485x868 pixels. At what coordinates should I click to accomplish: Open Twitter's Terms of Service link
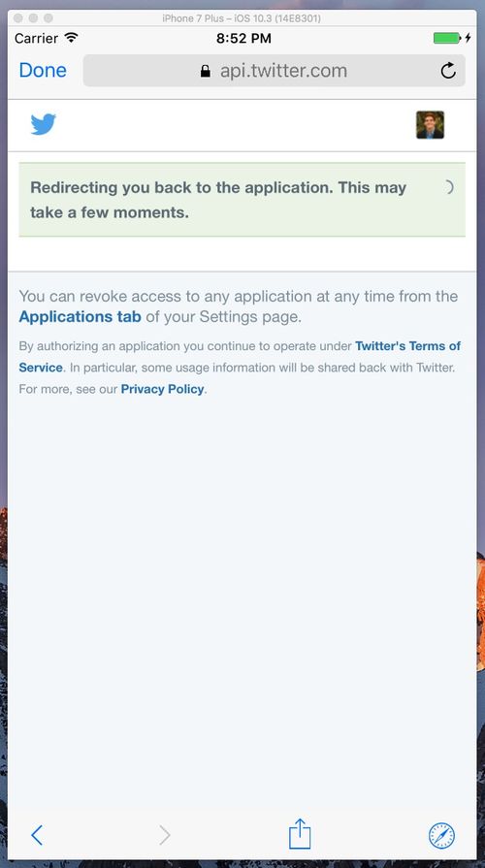[x=240, y=357]
